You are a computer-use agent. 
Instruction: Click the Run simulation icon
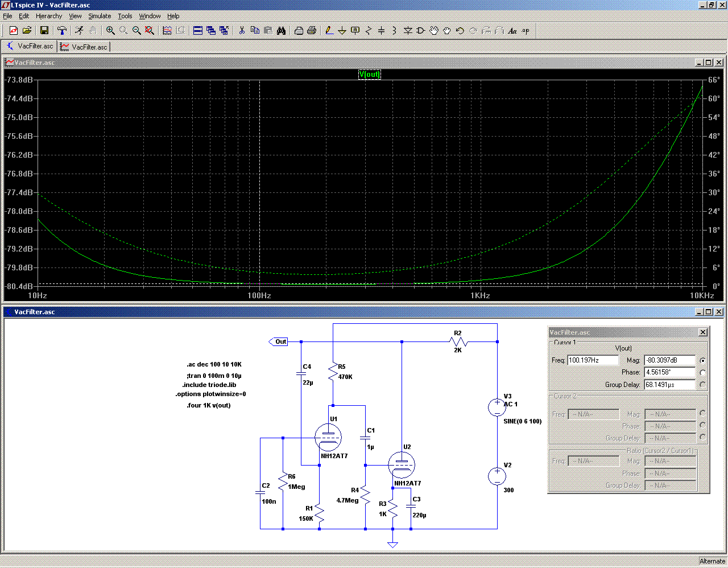(x=79, y=31)
